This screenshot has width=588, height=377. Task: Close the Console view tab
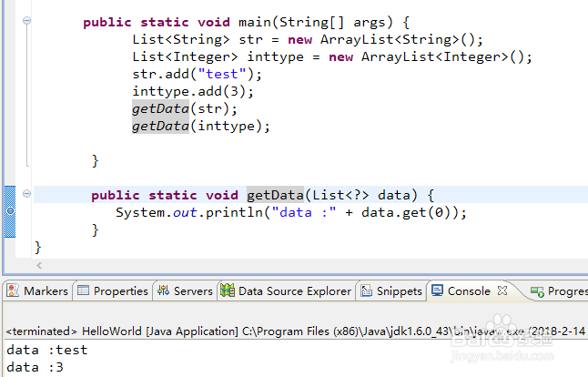502,290
